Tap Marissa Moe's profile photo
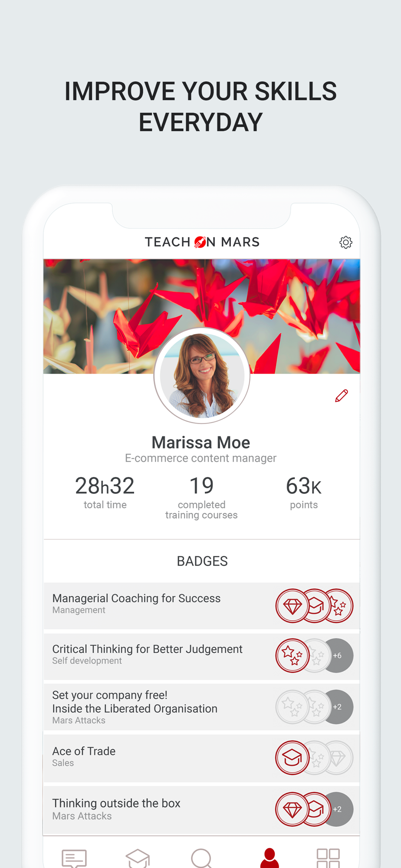Viewport: 401px width, 868px height. coord(202,376)
